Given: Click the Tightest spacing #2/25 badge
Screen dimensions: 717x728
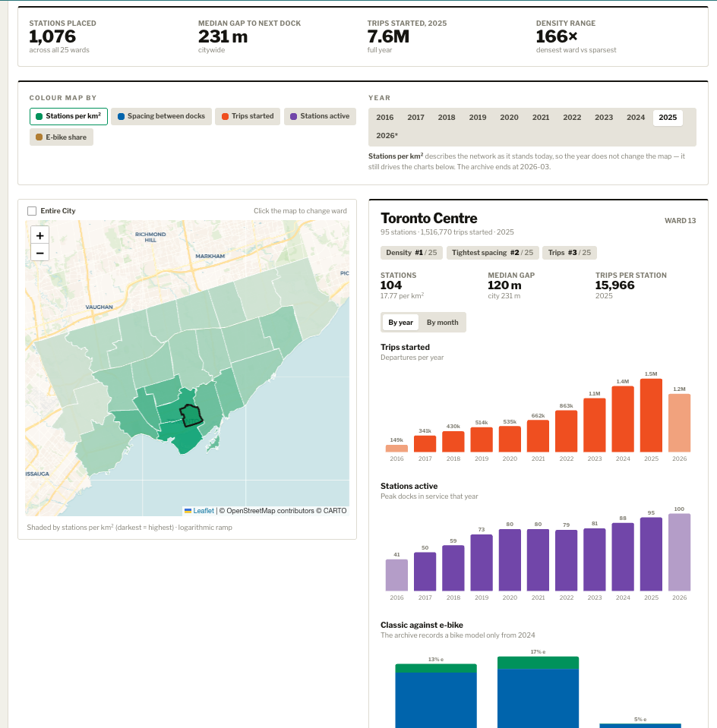Looking at the screenshot, I should pyautogui.click(x=493, y=253).
